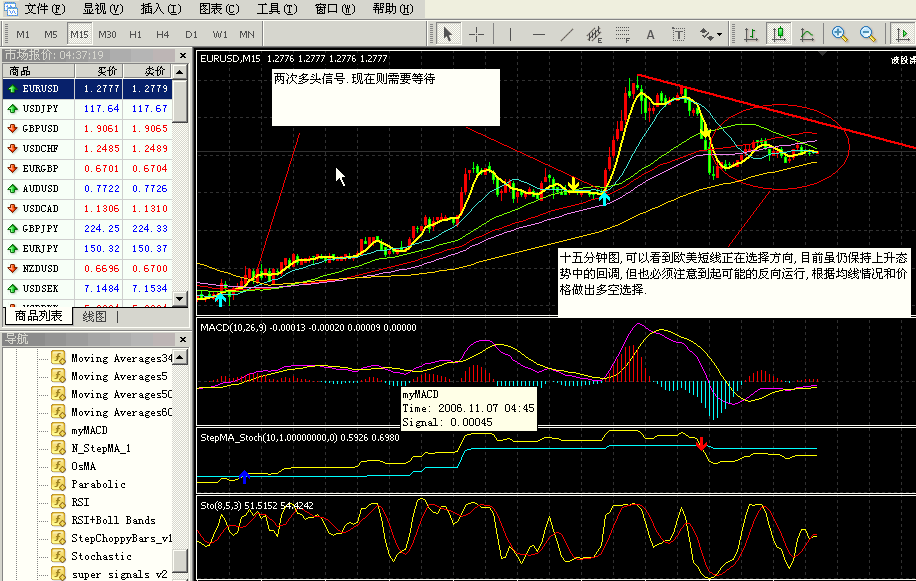Toggle chart auto scroll button
Image resolution: width=916 pixels, height=581 pixels.
[x=901, y=34]
